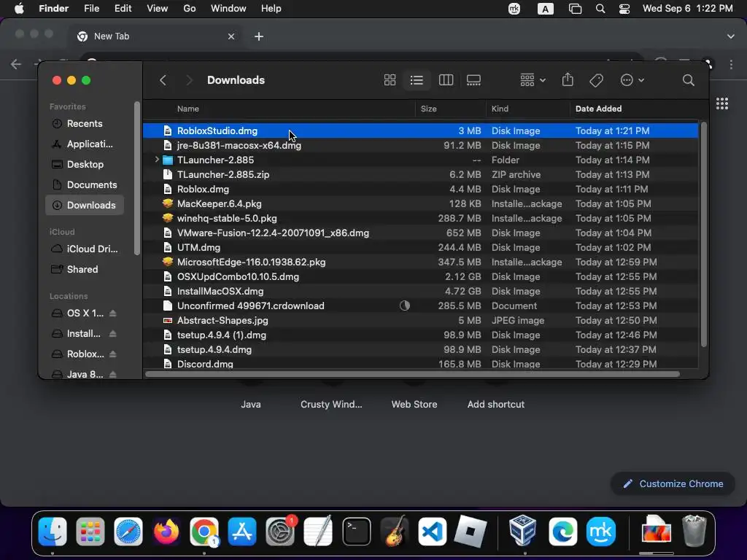Switch Finder to gallery view
The width and height of the screenshot is (747, 560).
[x=473, y=80]
